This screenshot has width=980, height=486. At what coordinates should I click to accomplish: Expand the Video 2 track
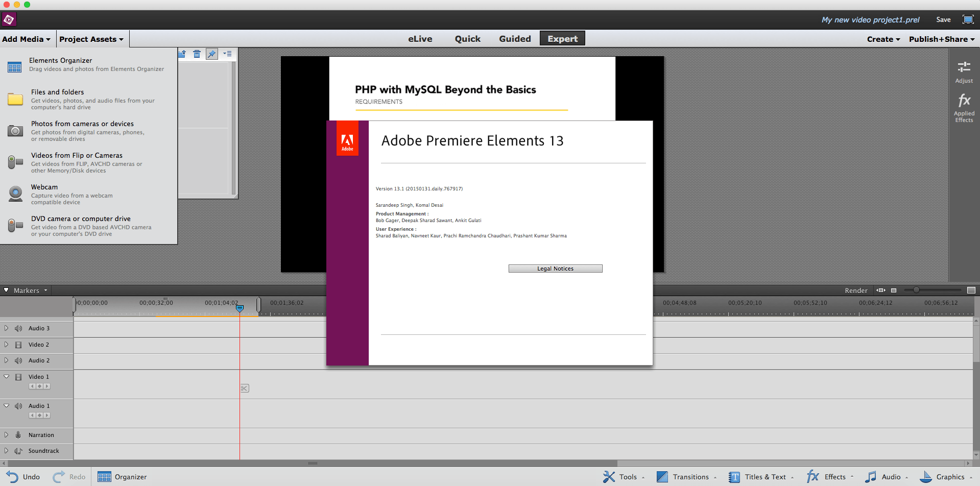(x=6, y=345)
